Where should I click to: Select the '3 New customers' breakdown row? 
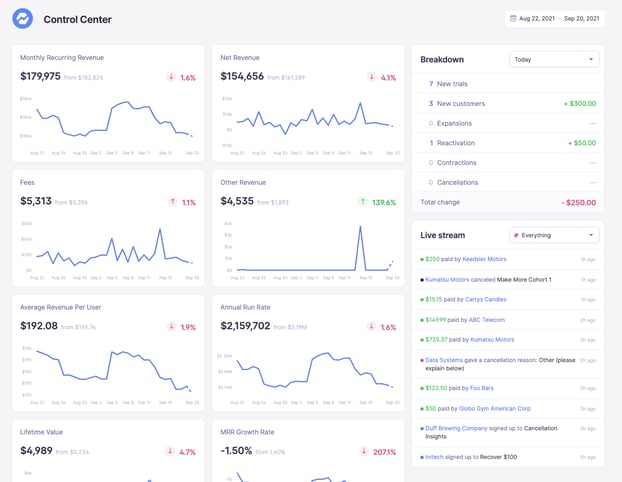pos(508,104)
